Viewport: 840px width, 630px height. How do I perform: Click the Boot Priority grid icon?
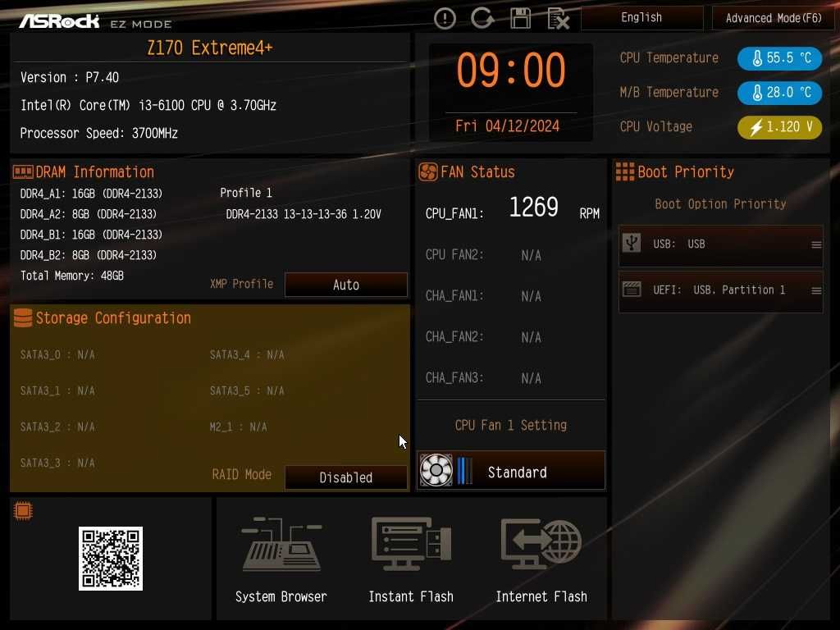point(624,172)
